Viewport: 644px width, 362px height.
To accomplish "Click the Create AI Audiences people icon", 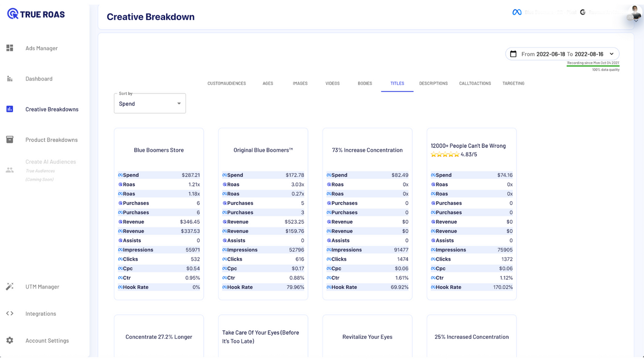I will pos(10,170).
